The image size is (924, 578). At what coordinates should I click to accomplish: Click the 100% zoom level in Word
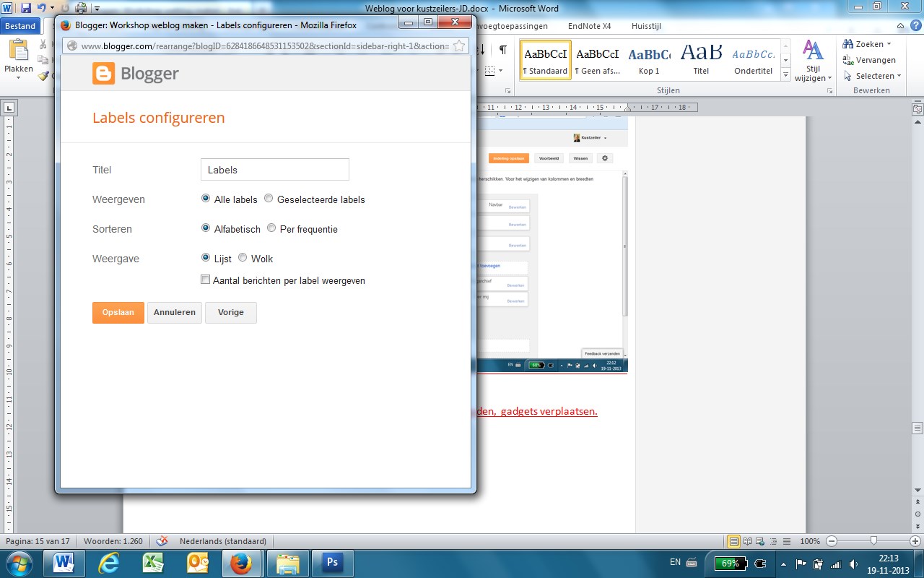click(x=810, y=541)
